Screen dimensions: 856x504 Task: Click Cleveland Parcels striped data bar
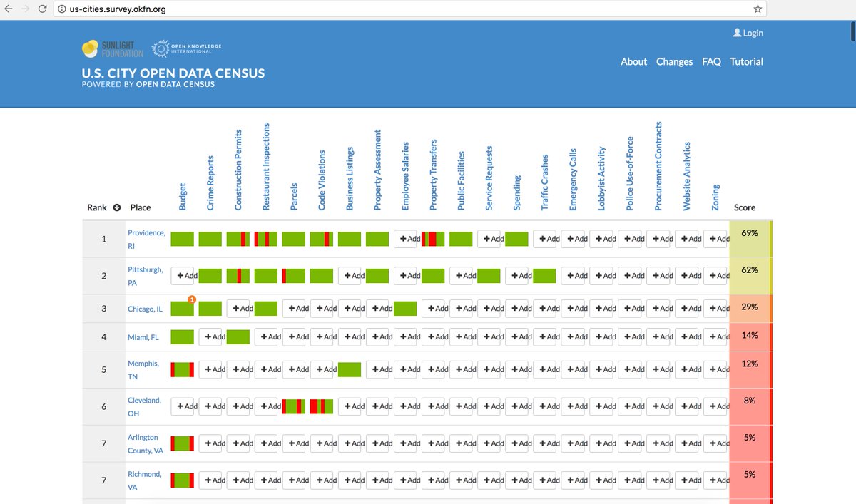point(294,406)
